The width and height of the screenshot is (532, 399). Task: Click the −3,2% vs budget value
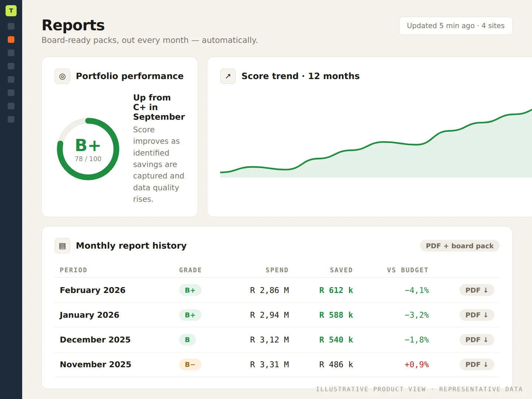tap(417, 315)
